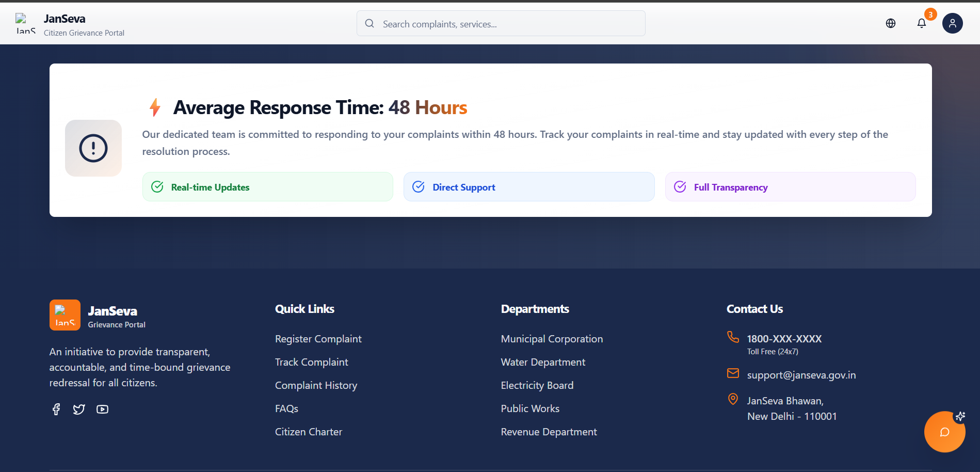
Task: Open Complaint History link
Action: pos(316,385)
